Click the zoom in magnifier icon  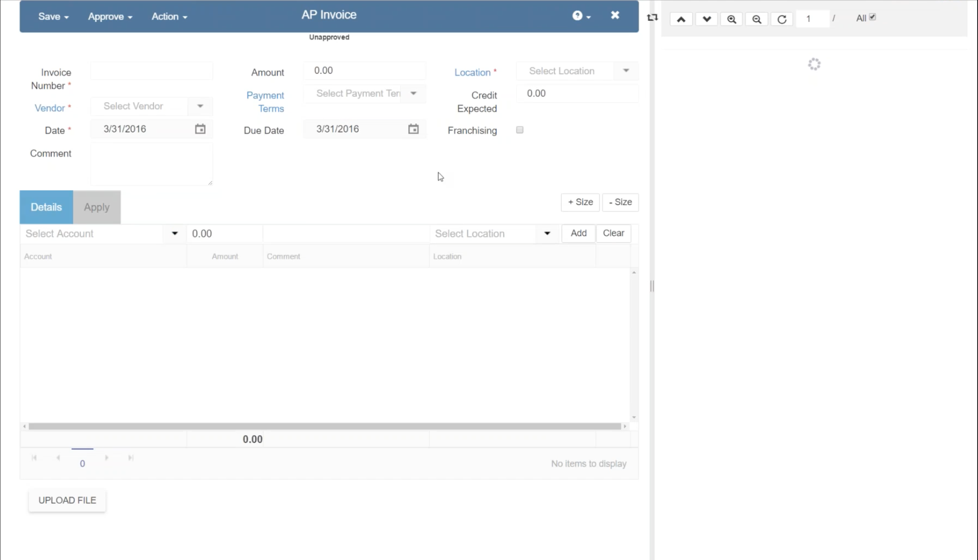(731, 19)
